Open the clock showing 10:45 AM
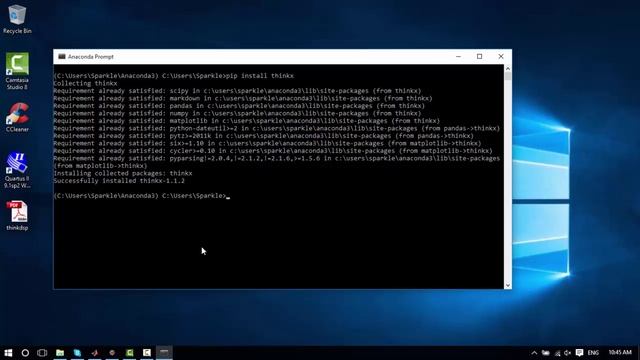This screenshot has height=360, width=640. point(620,352)
